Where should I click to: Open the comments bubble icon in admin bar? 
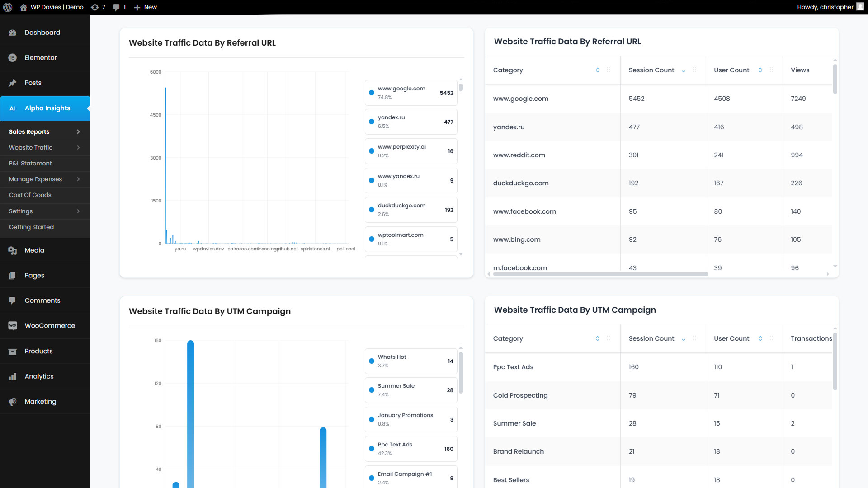pos(117,7)
